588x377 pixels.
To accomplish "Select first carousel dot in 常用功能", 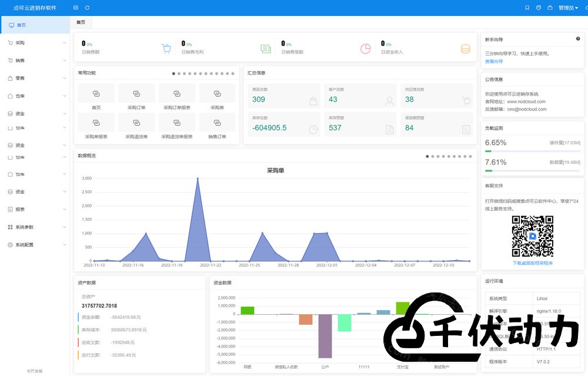I will click(173, 73).
